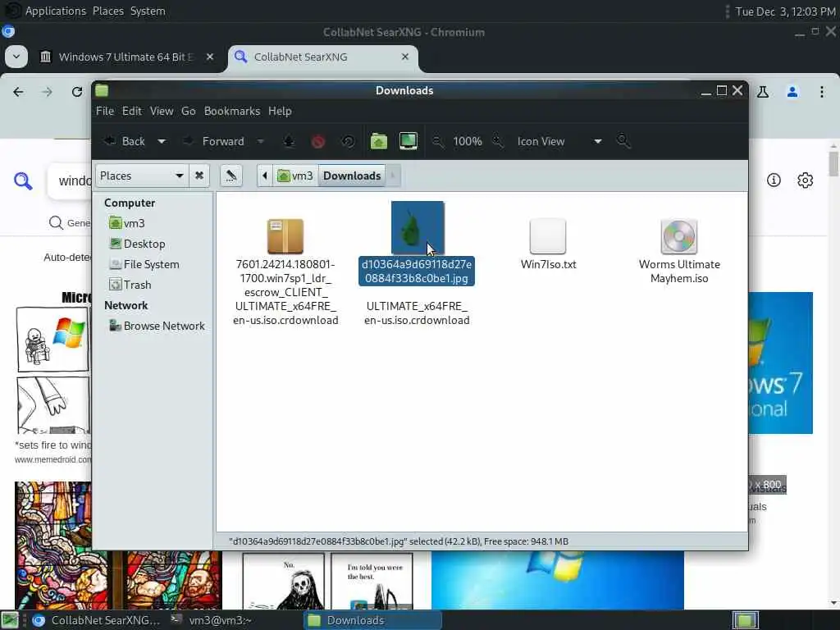The image size is (840, 630).
Task: Open the Places side pane dropdown
Action: [x=141, y=176]
